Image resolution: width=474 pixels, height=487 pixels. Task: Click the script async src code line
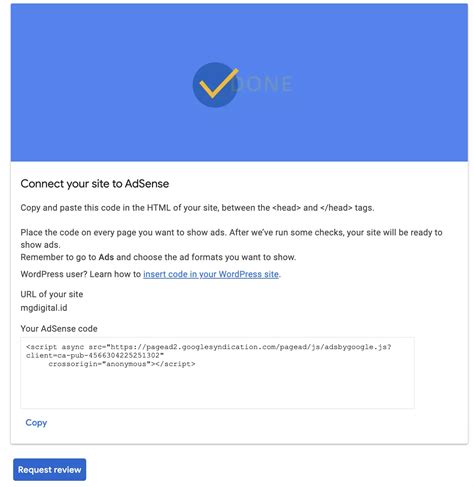click(x=209, y=347)
